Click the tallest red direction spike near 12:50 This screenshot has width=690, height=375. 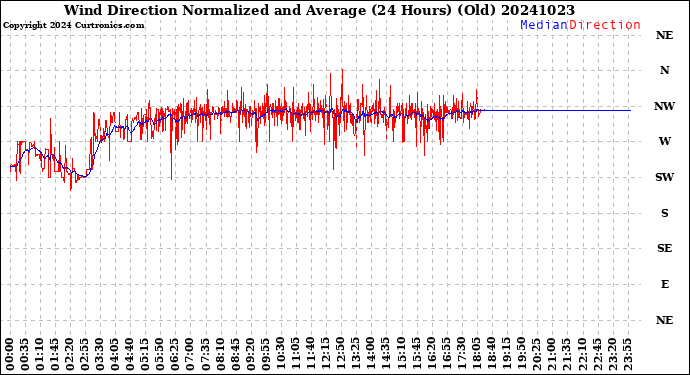(x=342, y=88)
